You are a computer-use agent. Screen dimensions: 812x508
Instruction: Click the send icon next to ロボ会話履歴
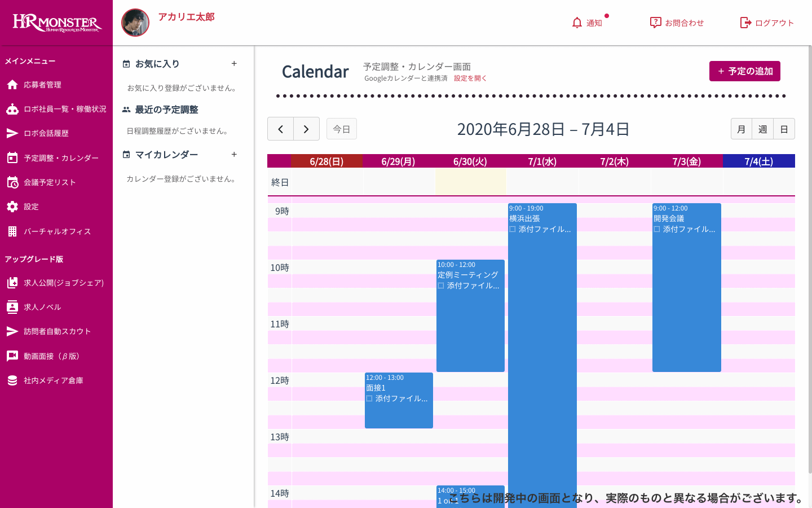pos(12,133)
